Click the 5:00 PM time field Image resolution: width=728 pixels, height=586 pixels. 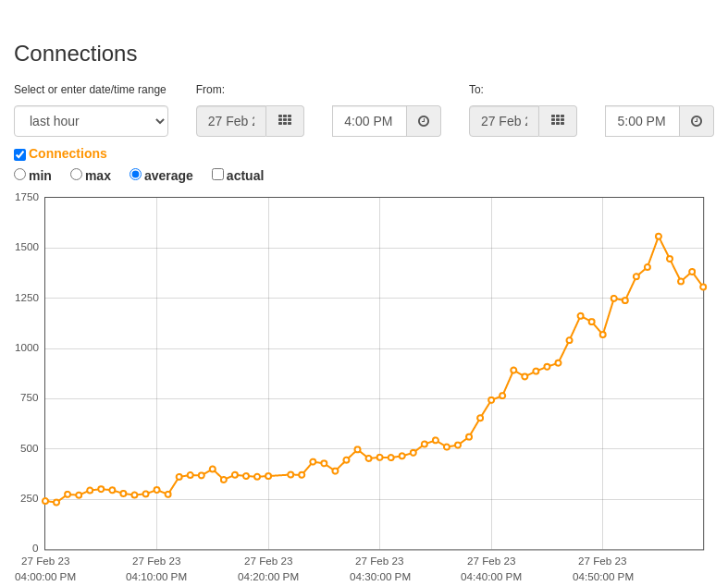[x=643, y=121]
